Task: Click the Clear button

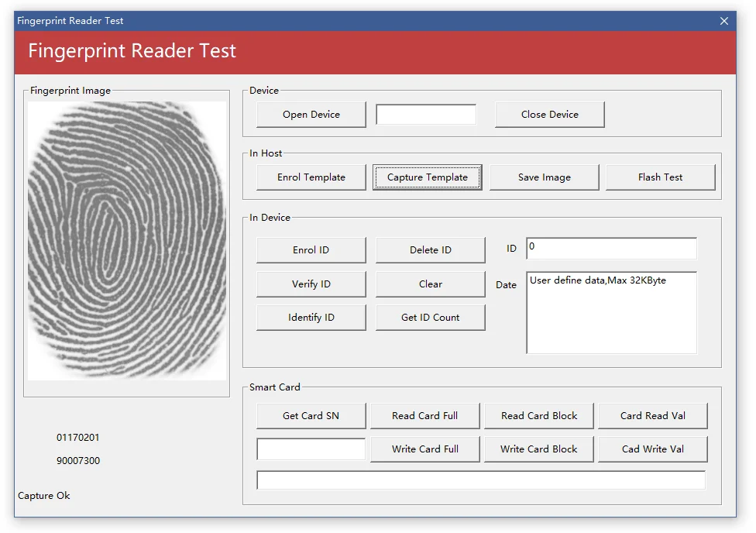Action: (x=430, y=284)
